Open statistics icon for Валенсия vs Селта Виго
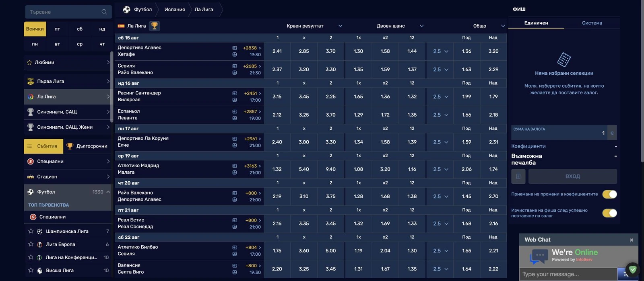 (x=235, y=273)
